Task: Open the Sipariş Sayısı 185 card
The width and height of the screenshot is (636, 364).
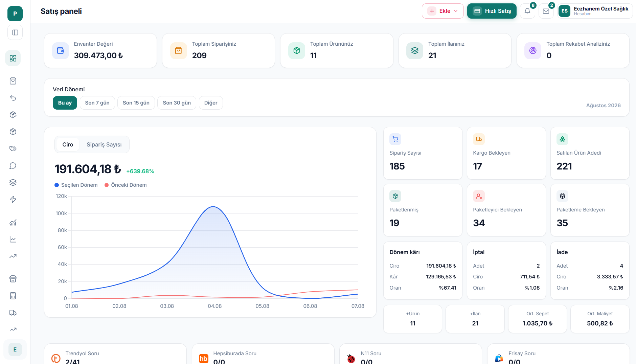Action: point(423,153)
